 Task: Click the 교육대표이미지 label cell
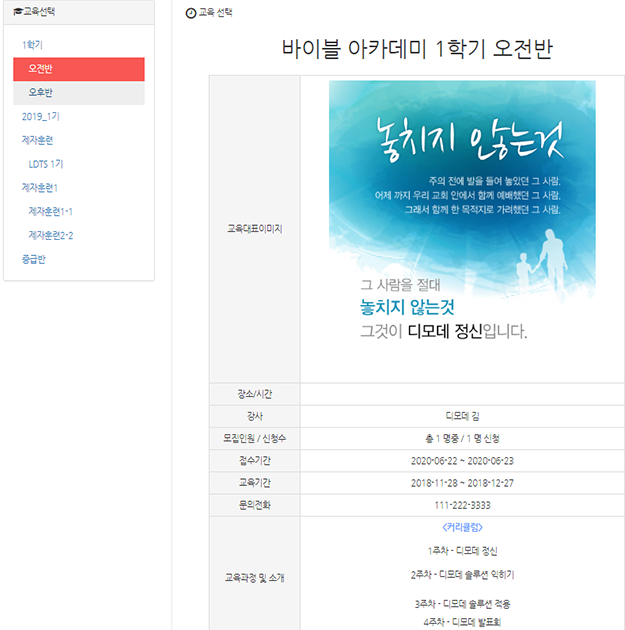255,229
